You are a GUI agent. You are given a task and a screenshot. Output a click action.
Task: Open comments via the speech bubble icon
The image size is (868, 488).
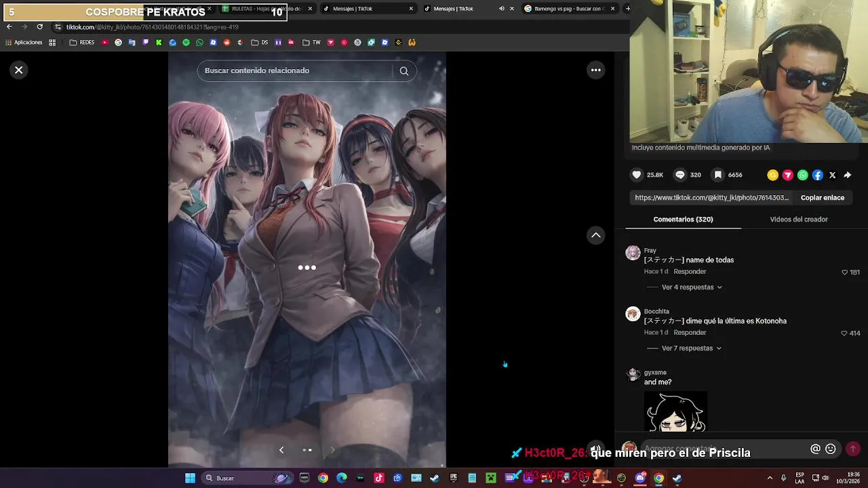(680, 175)
